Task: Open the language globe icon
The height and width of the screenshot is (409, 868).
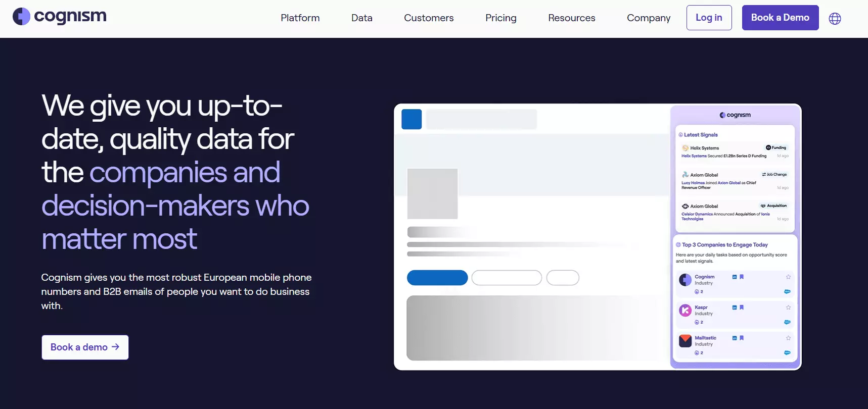Action: point(835,19)
